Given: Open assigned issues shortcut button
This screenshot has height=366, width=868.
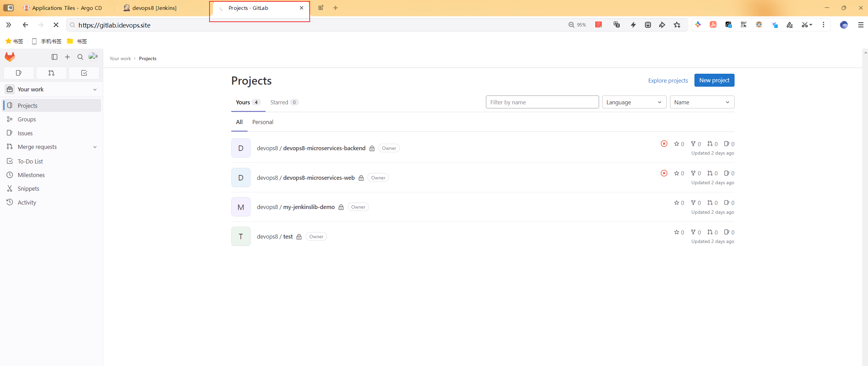Looking at the screenshot, I should tap(19, 73).
